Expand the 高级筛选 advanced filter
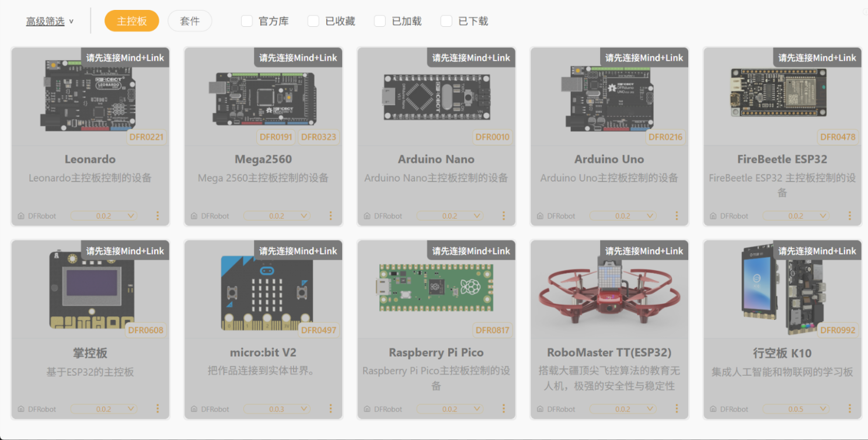The image size is (868, 440). pos(50,21)
